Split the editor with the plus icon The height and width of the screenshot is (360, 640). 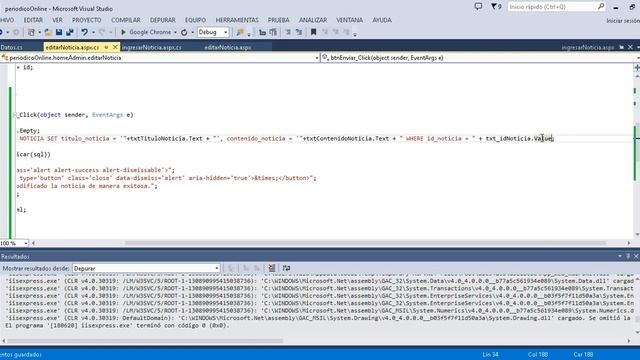pyautogui.click(x=637, y=67)
